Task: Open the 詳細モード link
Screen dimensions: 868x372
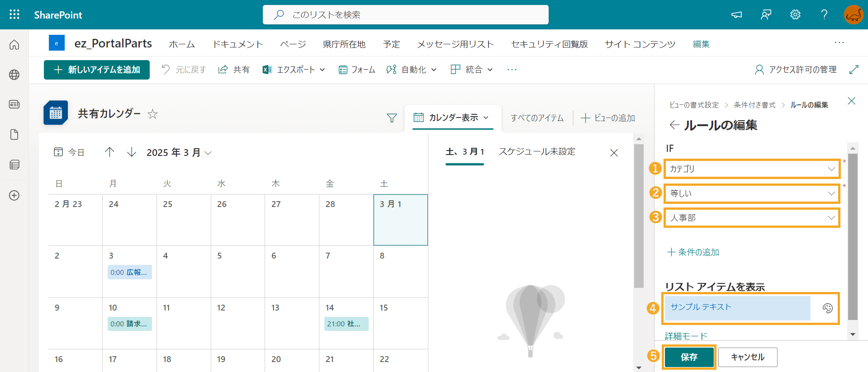Action: 686,336
